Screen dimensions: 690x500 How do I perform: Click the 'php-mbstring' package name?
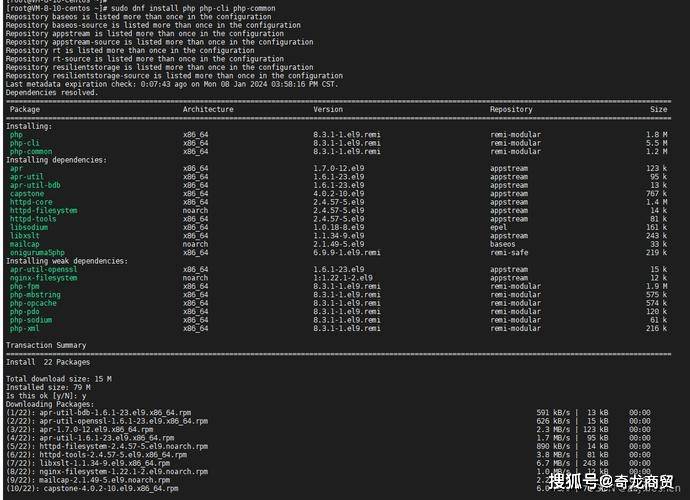[x=35, y=294]
